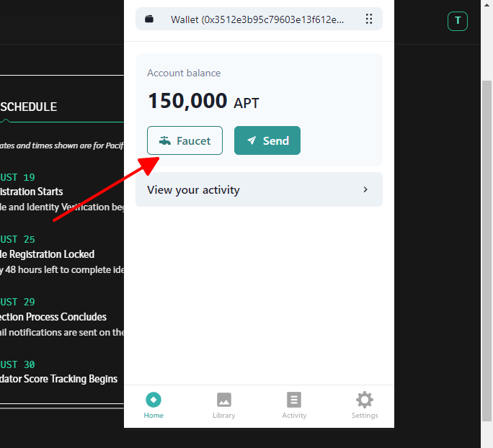Select the Validator Score Tracking Begins item

pyautogui.click(x=59, y=379)
